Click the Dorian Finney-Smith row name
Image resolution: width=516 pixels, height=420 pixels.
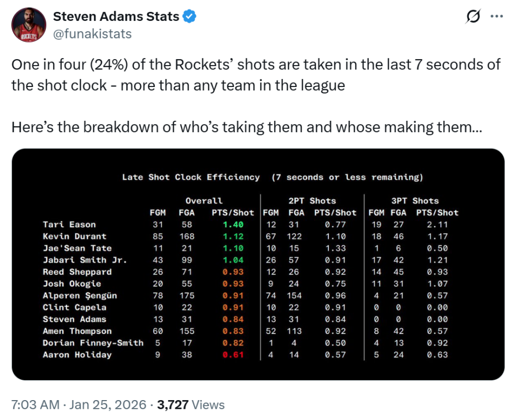(x=93, y=343)
